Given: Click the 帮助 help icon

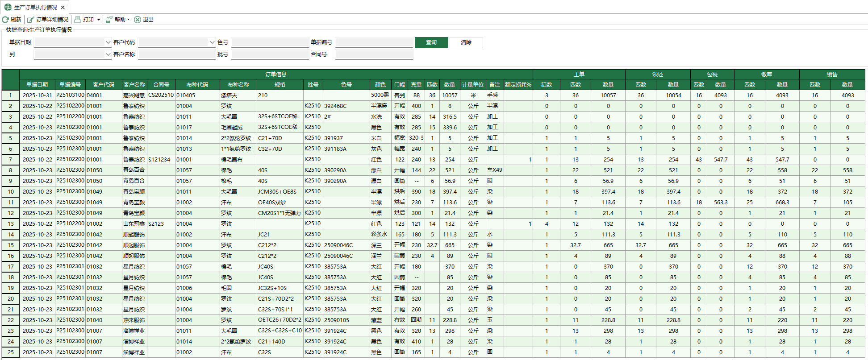Looking at the screenshot, I should coord(109,20).
